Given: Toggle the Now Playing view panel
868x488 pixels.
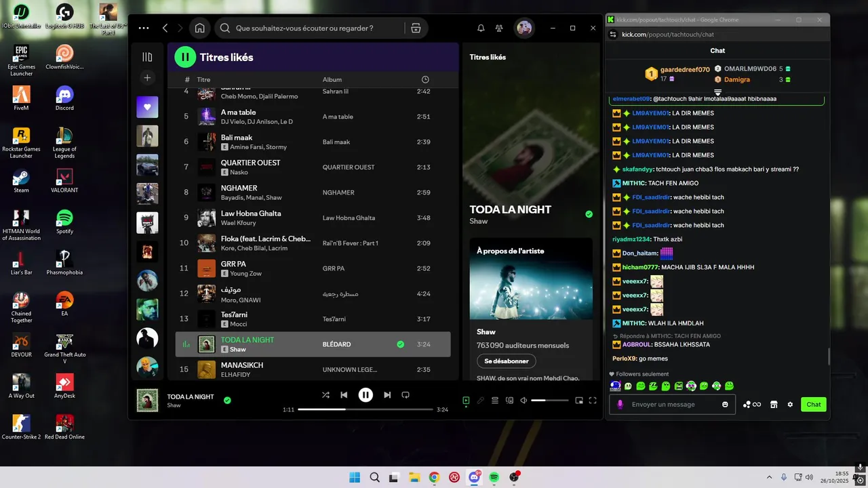Looking at the screenshot, I should pos(466,401).
